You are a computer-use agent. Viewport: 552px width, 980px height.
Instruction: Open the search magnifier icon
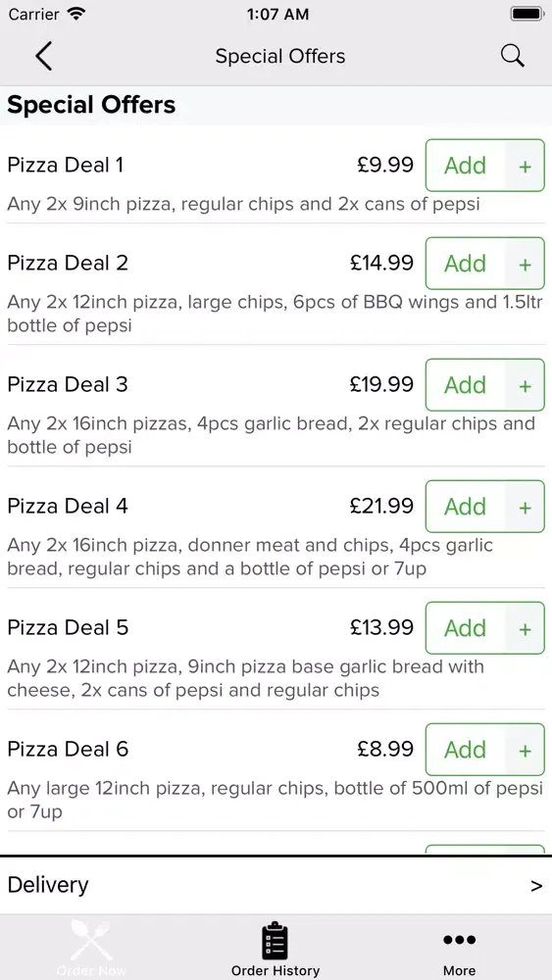tap(512, 56)
